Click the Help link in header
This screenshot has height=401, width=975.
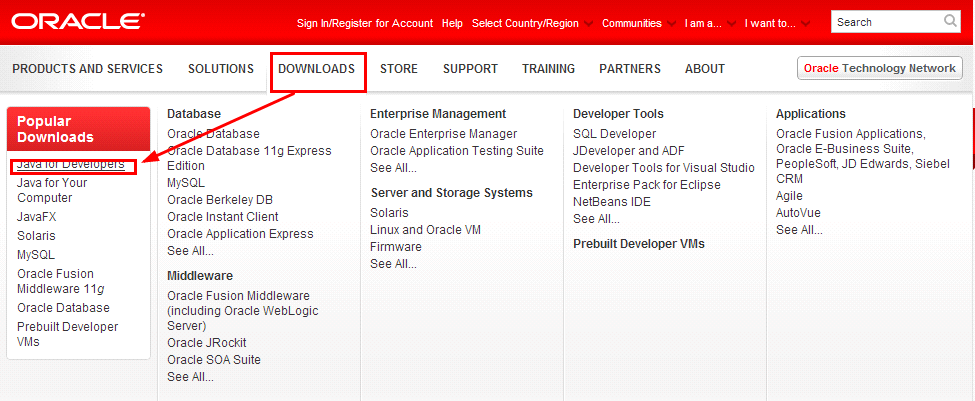(452, 24)
